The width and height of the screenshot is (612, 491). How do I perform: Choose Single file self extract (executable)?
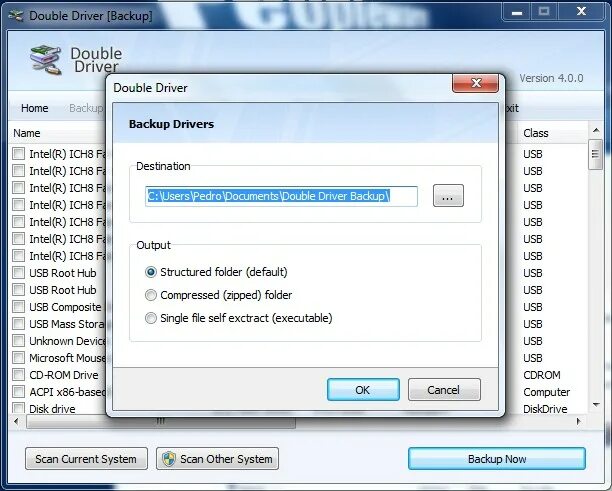click(x=238, y=318)
